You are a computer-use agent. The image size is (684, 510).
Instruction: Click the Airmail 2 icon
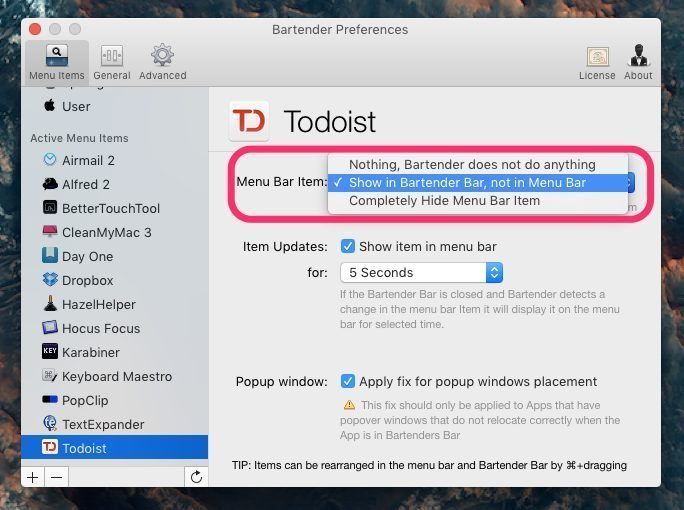point(50,160)
